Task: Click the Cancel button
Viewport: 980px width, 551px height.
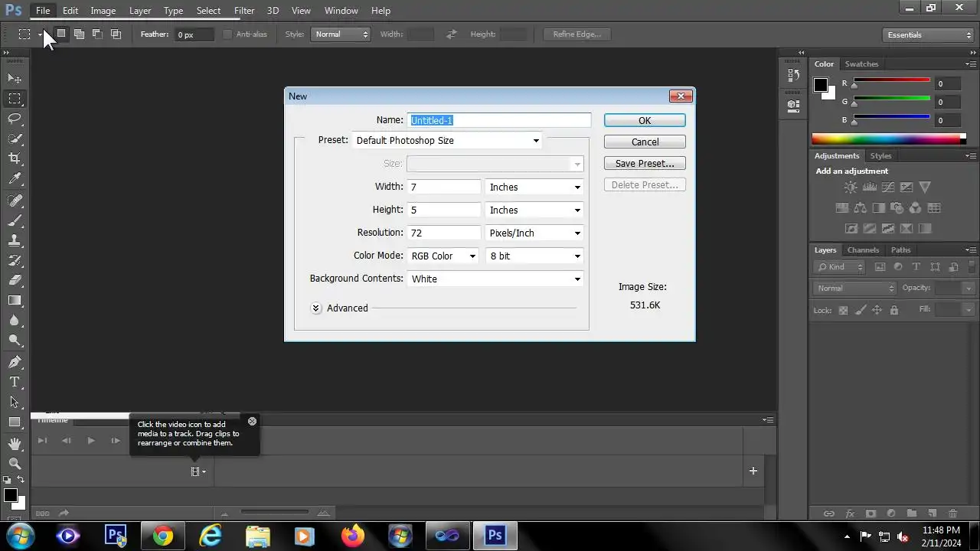Action: pyautogui.click(x=645, y=142)
